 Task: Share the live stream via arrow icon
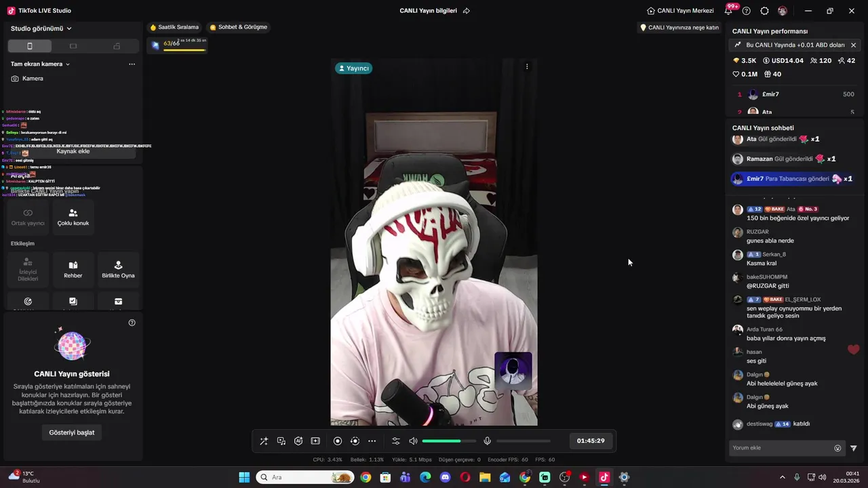467,11
